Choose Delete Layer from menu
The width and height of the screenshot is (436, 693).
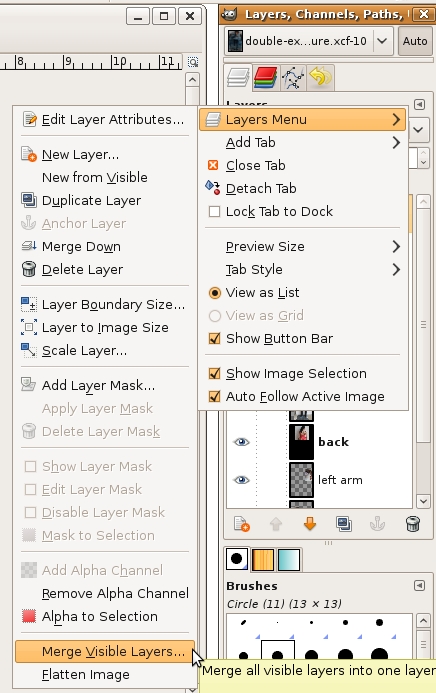click(105, 269)
